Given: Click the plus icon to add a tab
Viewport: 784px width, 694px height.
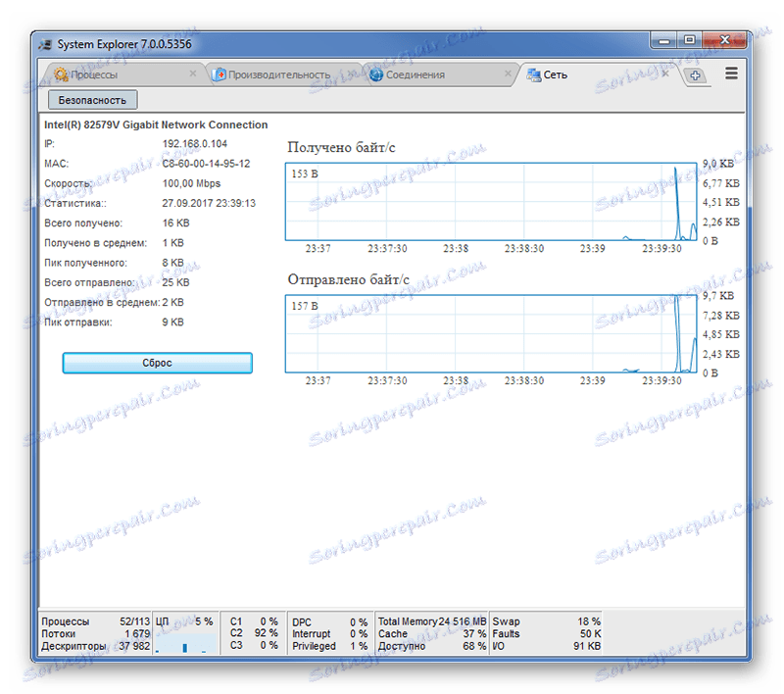Looking at the screenshot, I should [x=695, y=74].
